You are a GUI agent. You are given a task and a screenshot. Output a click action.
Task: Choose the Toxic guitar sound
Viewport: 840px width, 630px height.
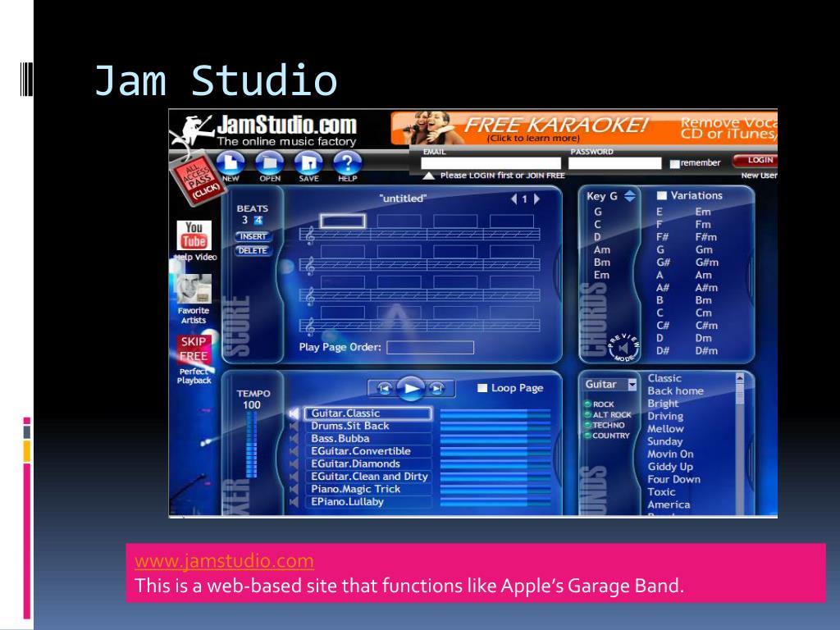pos(661,492)
